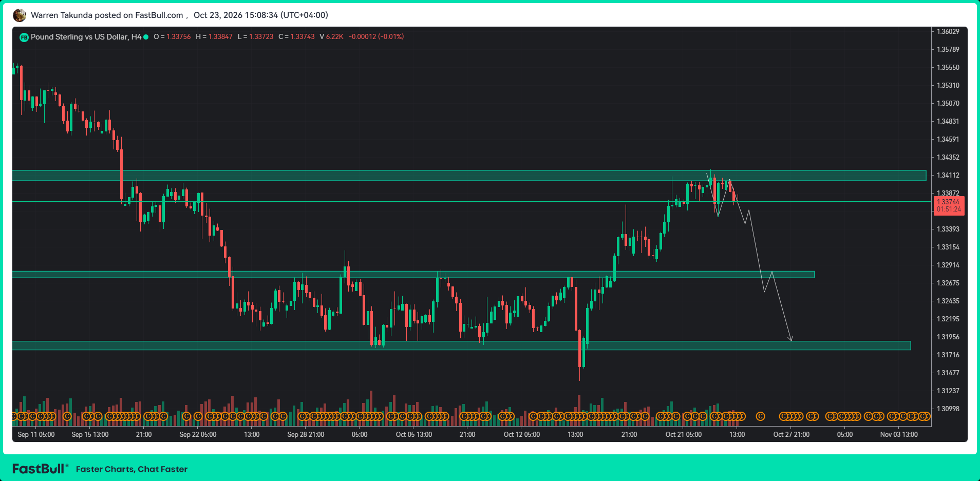The height and width of the screenshot is (481, 980).
Task: Click price axis label 1.31956
Action: pyautogui.click(x=948, y=337)
